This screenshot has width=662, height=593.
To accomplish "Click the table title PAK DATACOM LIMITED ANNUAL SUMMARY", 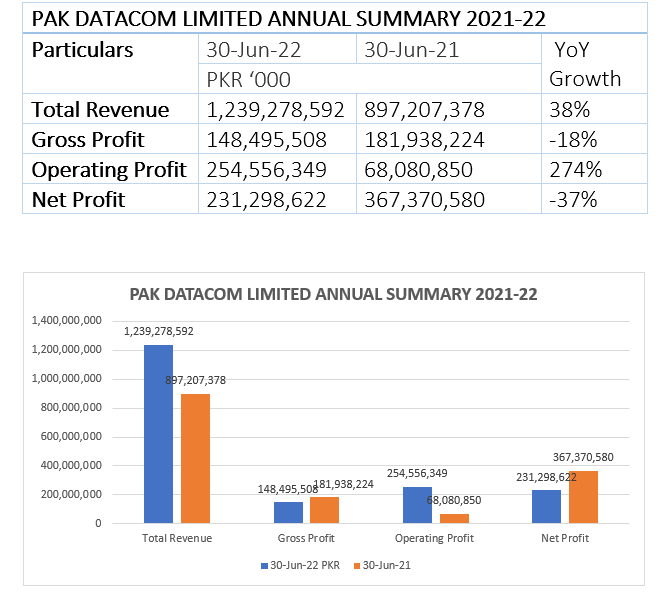I will click(x=288, y=19).
